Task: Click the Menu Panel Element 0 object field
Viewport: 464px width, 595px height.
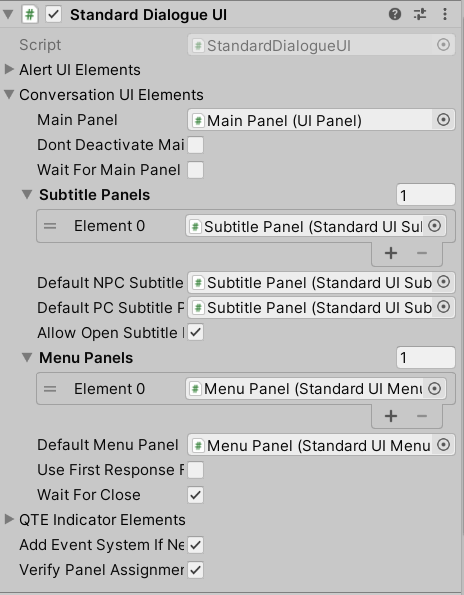Action: [315, 389]
